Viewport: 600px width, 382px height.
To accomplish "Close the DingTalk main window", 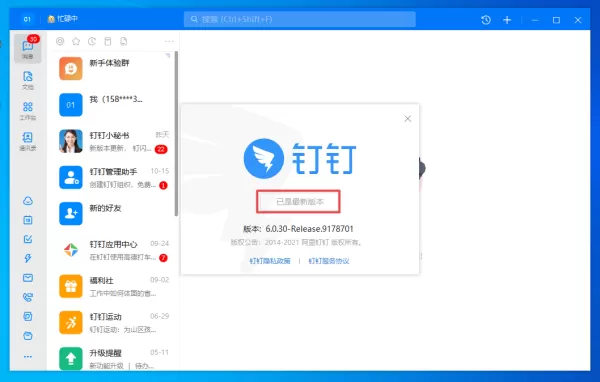I will click(x=578, y=20).
